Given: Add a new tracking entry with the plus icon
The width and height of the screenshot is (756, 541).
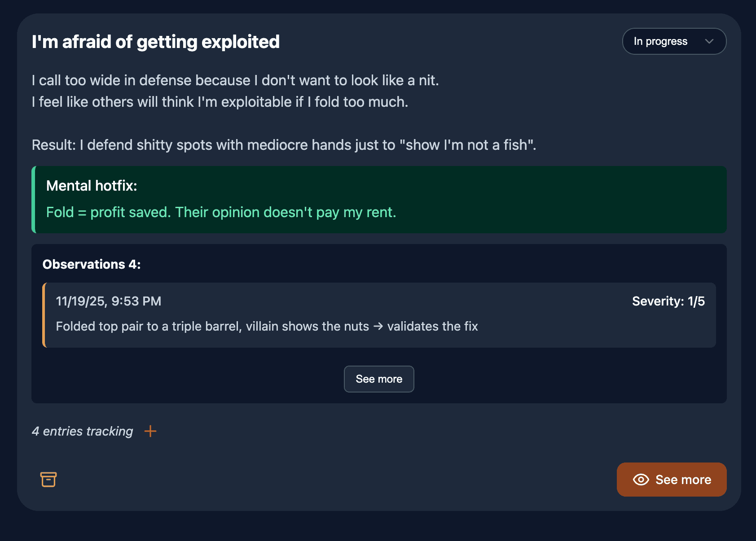Looking at the screenshot, I should pos(150,431).
